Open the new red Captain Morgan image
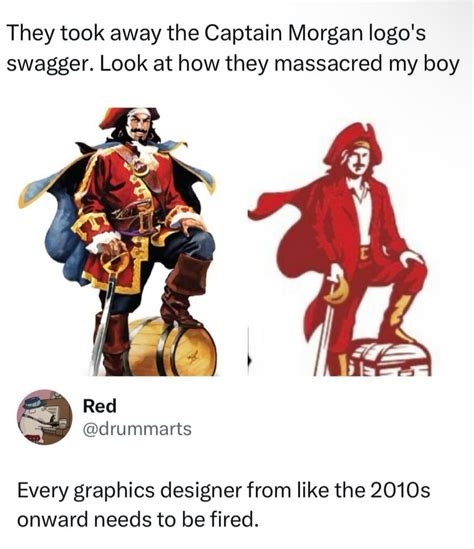474x549 pixels. [340, 249]
